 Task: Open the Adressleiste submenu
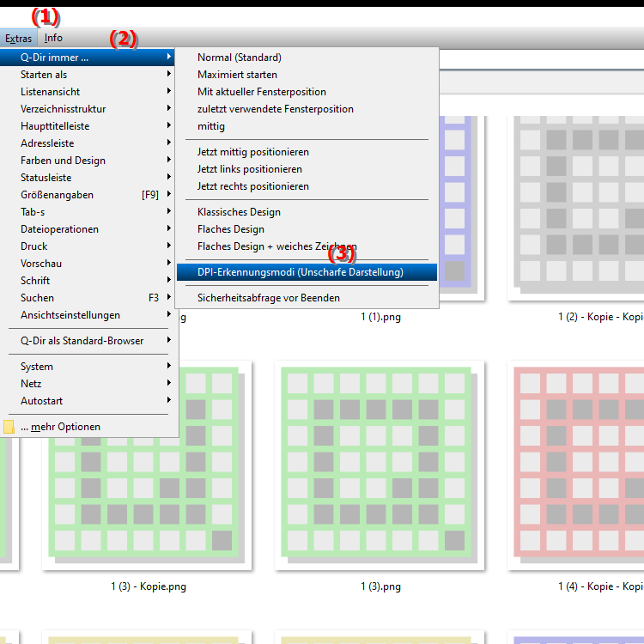click(87, 143)
